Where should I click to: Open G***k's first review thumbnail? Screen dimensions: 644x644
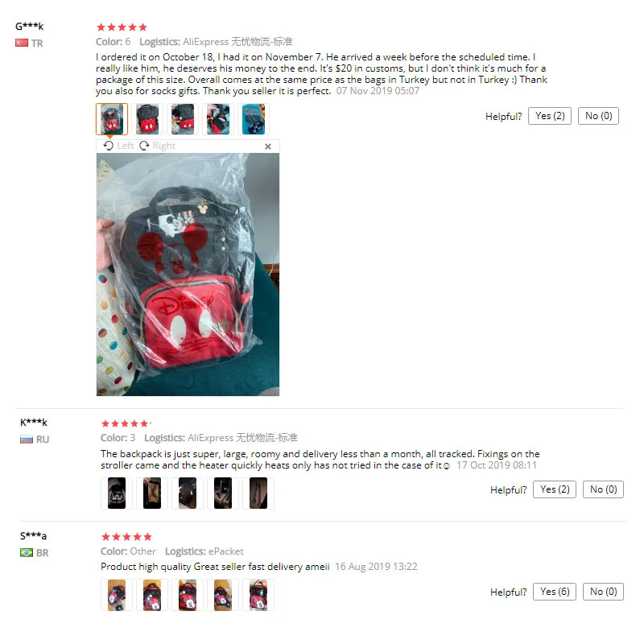click(112, 119)
